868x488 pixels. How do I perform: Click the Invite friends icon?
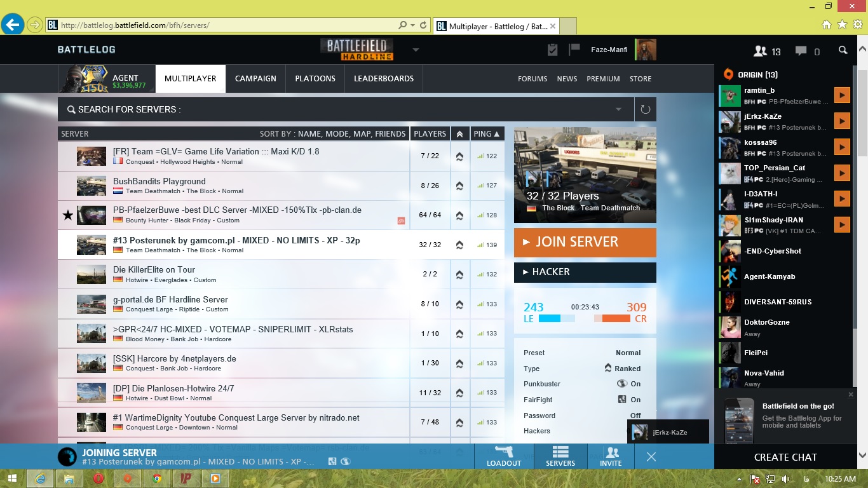point(611,456)
